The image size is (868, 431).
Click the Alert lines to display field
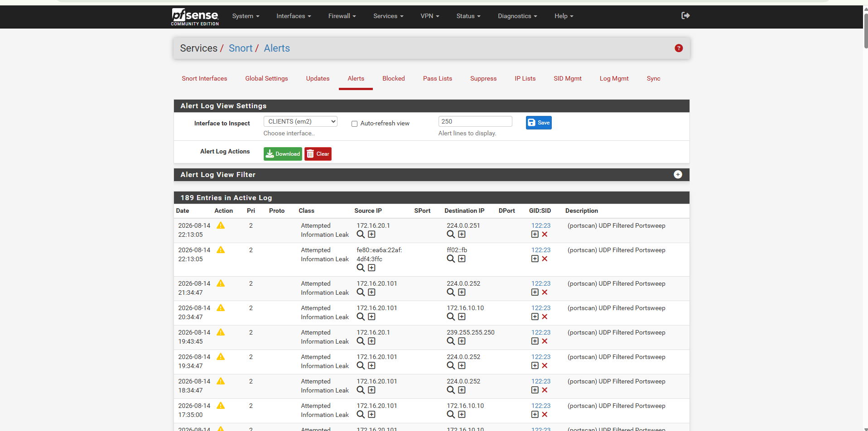[x=475, y=121]
